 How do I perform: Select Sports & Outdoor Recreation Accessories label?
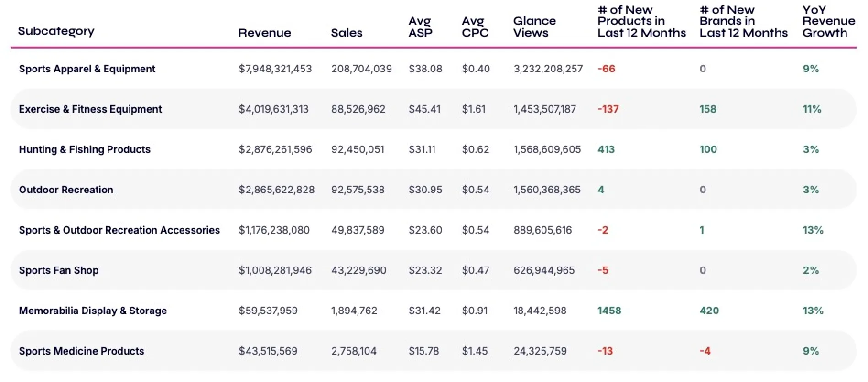pos(119,230)
